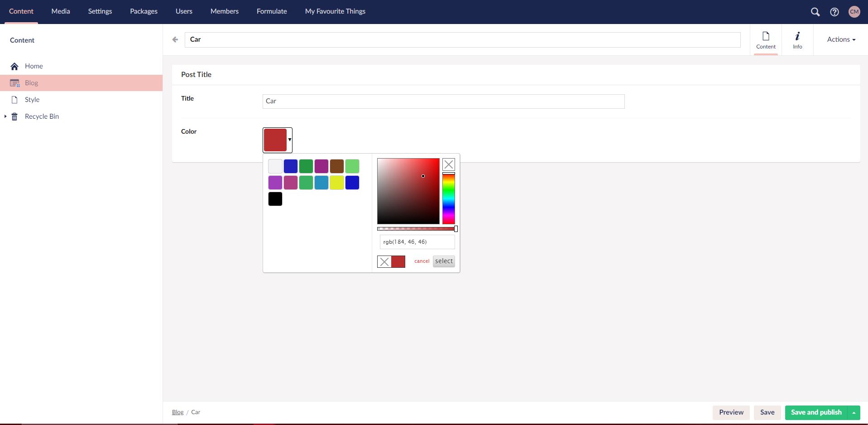
Task: Expand the Recycle Bin tree node
Action: point(5,116)
